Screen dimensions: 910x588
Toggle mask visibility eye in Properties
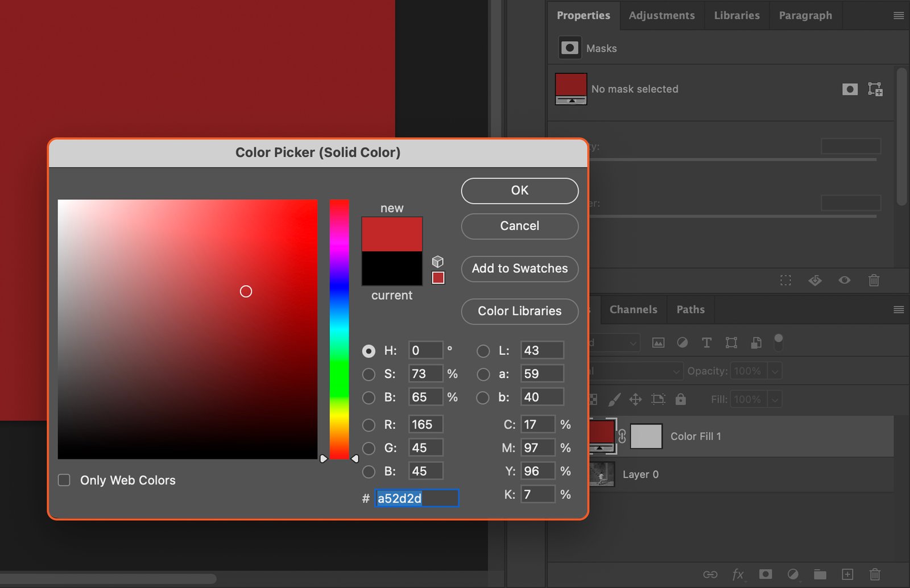pyautogui.click(x=844, y=280)
